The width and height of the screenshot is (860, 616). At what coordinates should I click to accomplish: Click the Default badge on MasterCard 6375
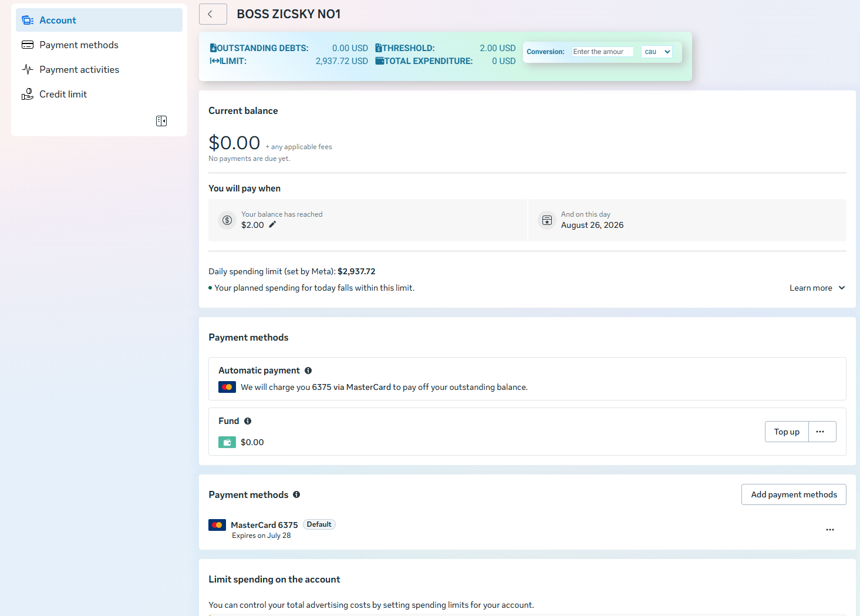(x=319, y=524)
